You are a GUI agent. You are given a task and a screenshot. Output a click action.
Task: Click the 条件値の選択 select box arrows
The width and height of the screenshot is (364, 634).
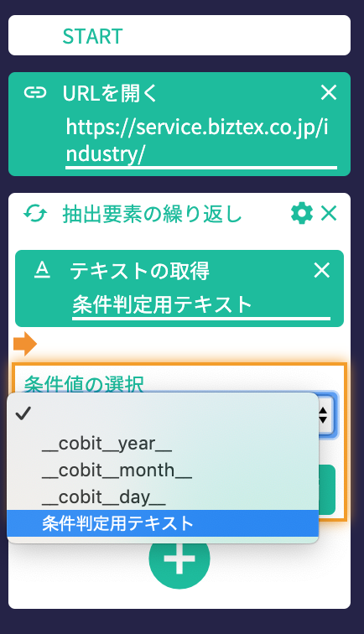[x=323, y=415]
